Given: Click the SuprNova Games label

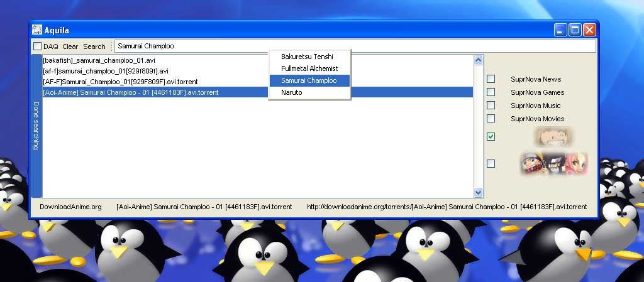Looking at the screenshot, I should pyautogui.click(x=537, y=92).
